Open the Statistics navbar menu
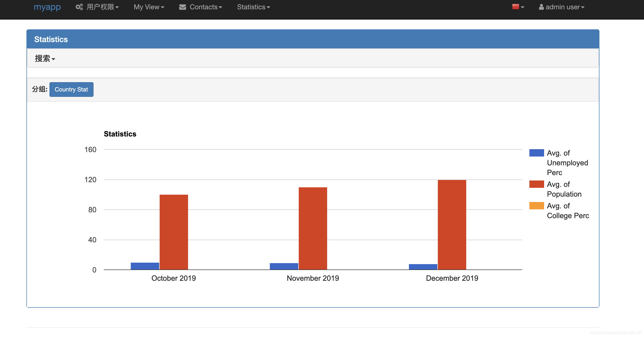644x337 pixels. (253, 7)
